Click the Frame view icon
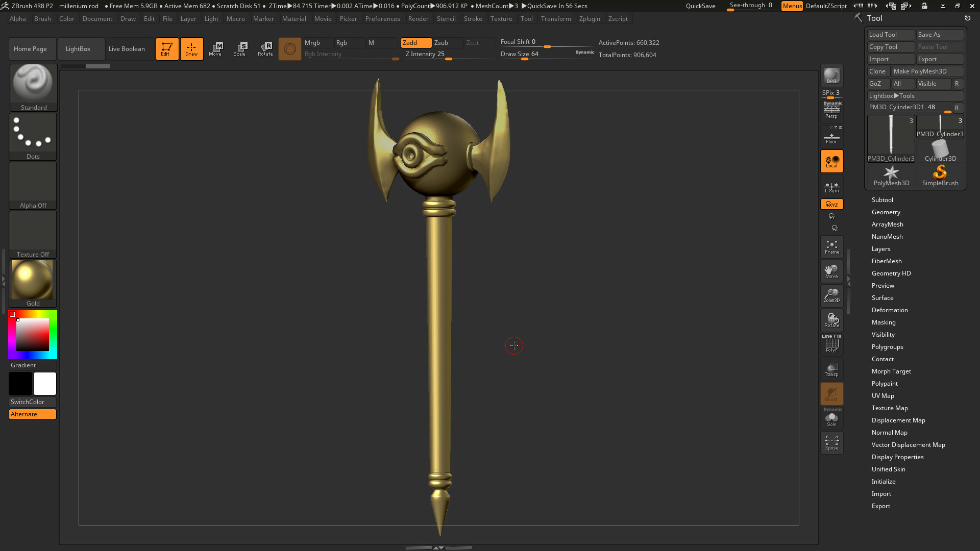The height and width of the screenshot is (551, 980). (x=831, y=247)
